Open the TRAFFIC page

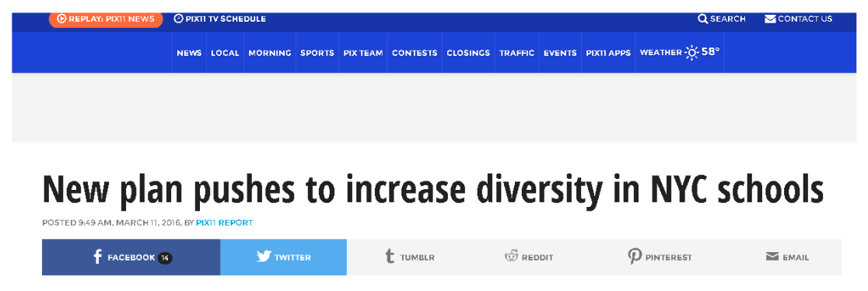517,53
